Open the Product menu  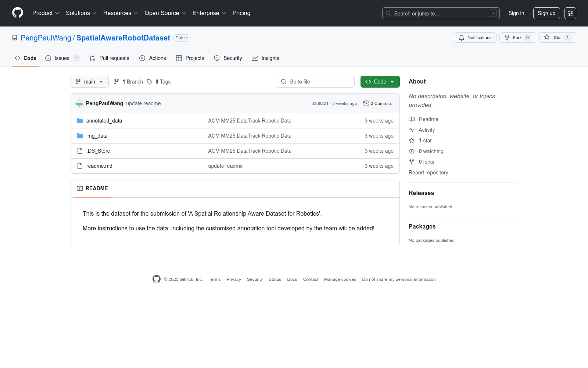click(46, 13)
